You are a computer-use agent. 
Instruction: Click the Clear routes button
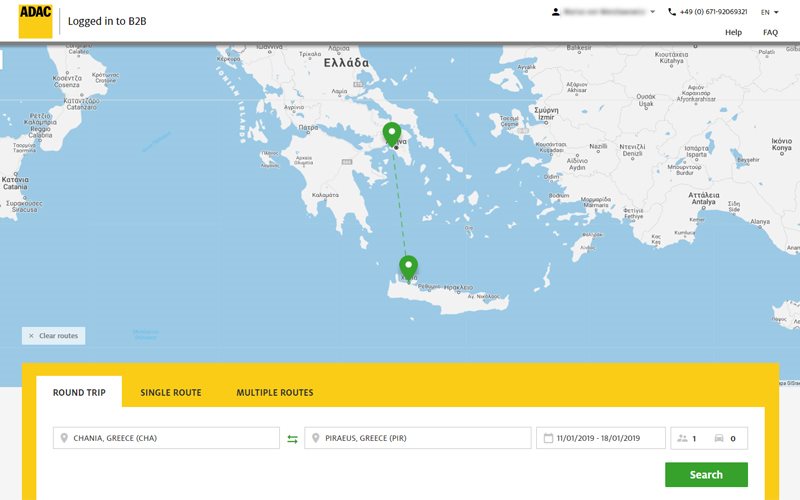53,336
